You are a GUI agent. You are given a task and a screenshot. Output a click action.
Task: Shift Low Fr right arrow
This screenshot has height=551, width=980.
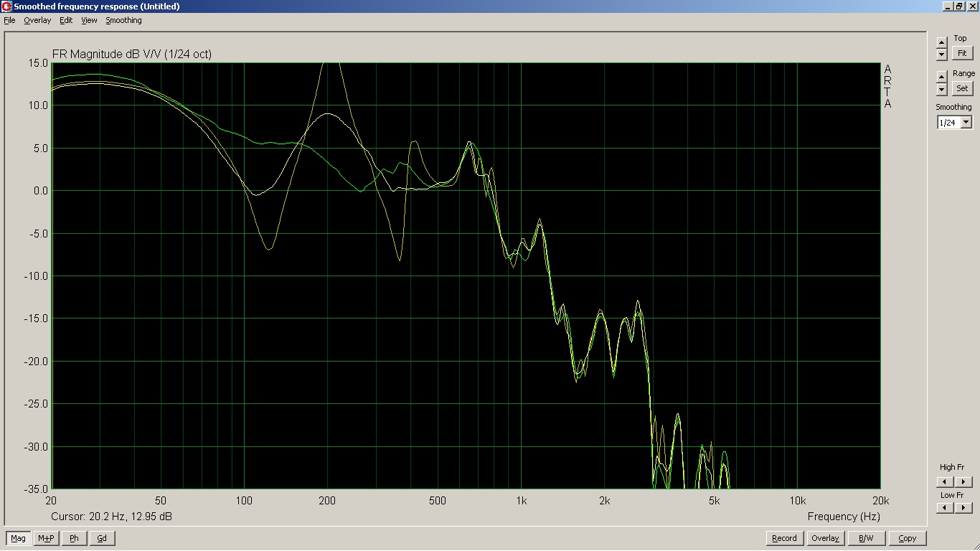(x=963, y=508)
